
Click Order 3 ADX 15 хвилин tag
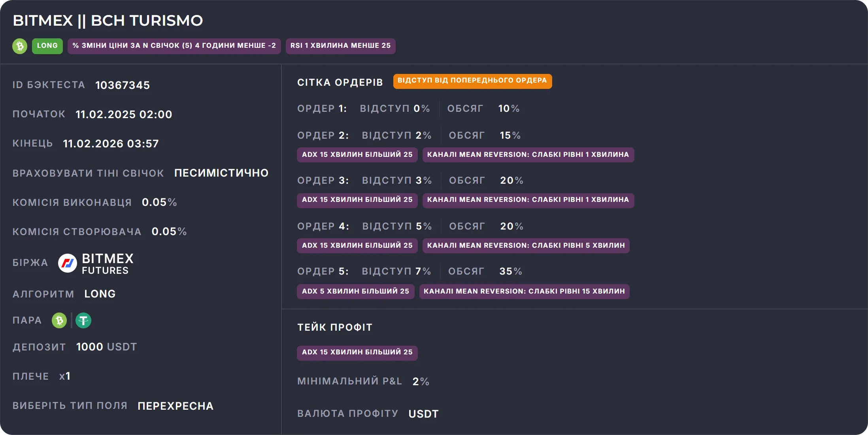point(357,200)
